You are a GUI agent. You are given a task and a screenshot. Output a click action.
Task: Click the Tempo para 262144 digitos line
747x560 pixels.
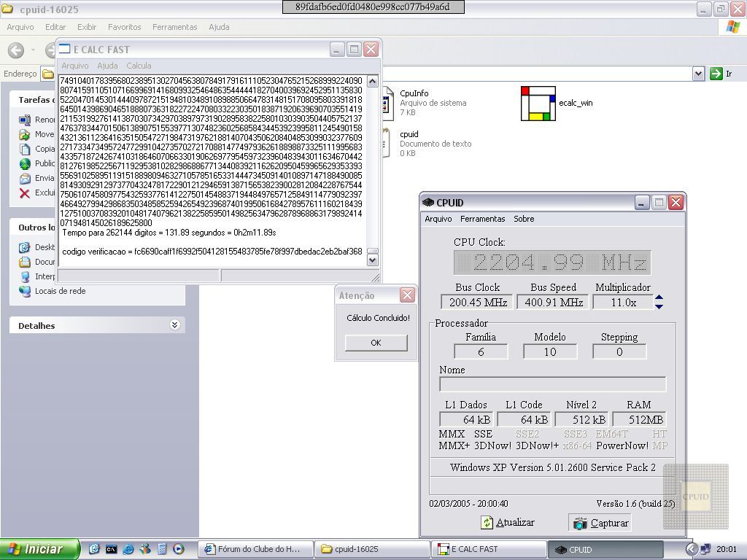coord(169,233)
